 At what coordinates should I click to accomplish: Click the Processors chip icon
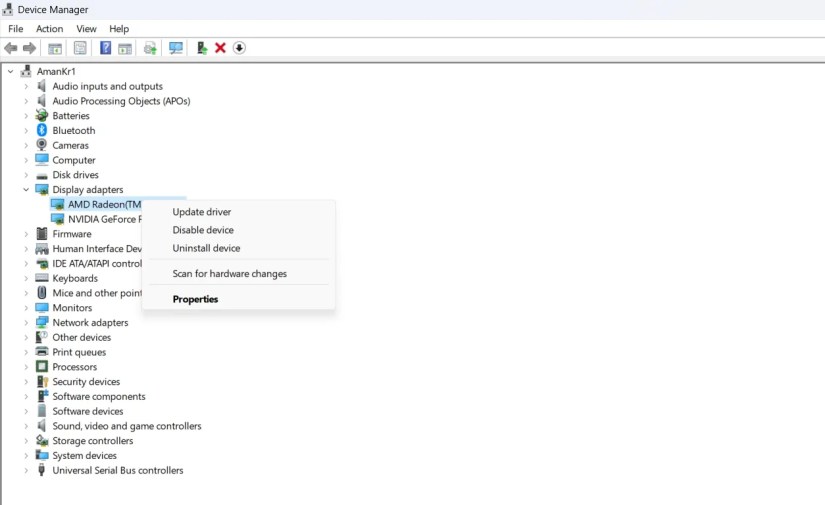(x=42, y=367)
